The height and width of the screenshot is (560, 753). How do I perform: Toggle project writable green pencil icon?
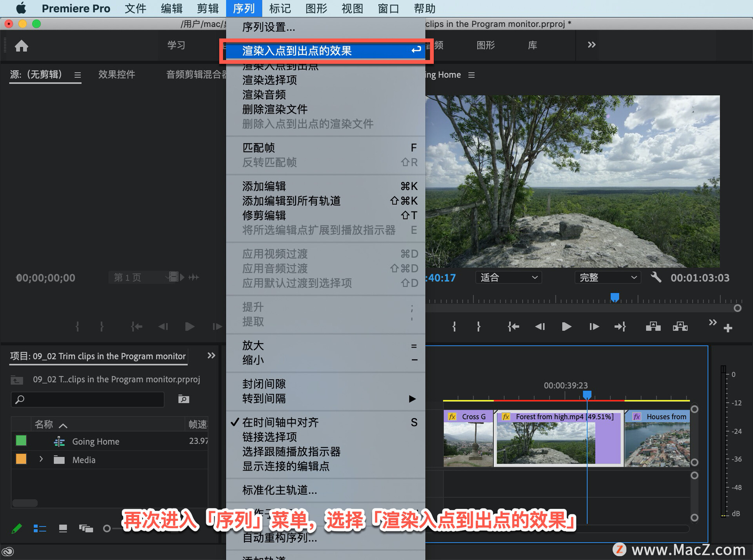[16, 529]
